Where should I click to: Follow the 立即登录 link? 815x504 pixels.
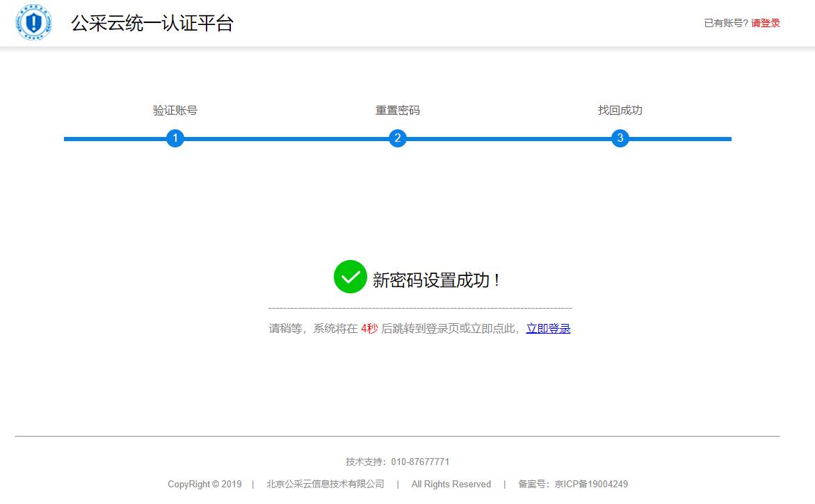[548, 329]
